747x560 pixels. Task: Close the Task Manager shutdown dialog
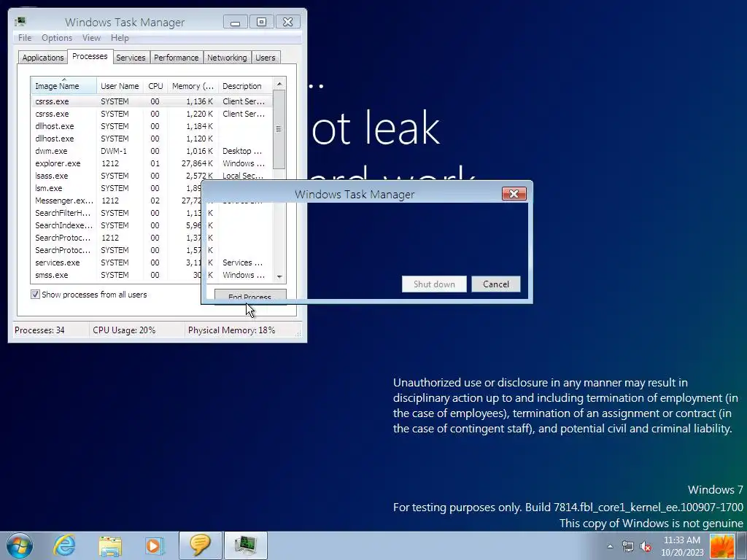[x=514, y=194]
